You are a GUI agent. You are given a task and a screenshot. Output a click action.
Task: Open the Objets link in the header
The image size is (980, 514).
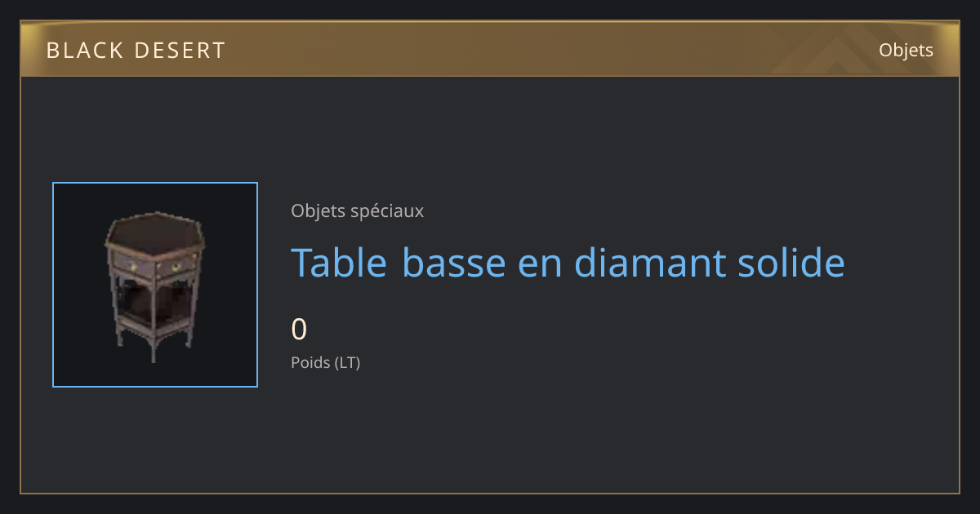click(906, 51)
